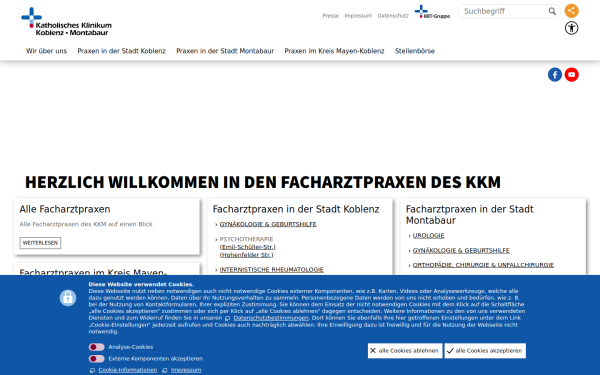Viewport: 600px width, 375px height.
Task: Click the Katholisches Klinikum Koblenz Montabaur logo
Action: click(x=66, y=21)
